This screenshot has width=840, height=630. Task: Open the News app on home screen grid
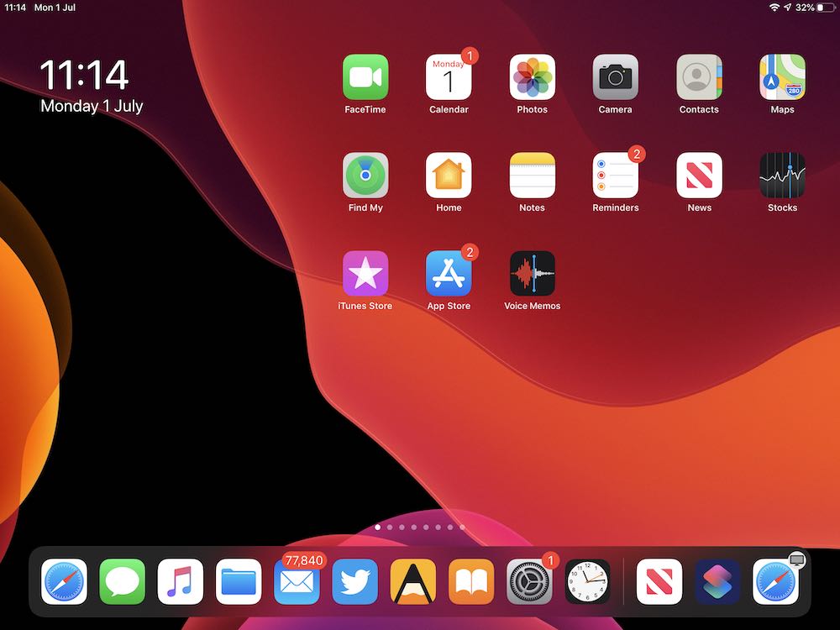click(699, 176)
